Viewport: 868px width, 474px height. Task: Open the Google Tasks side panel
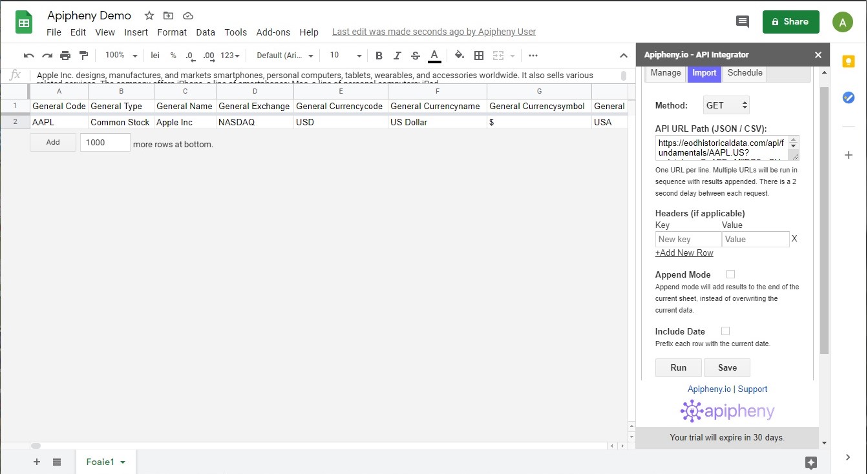(848, 98)
